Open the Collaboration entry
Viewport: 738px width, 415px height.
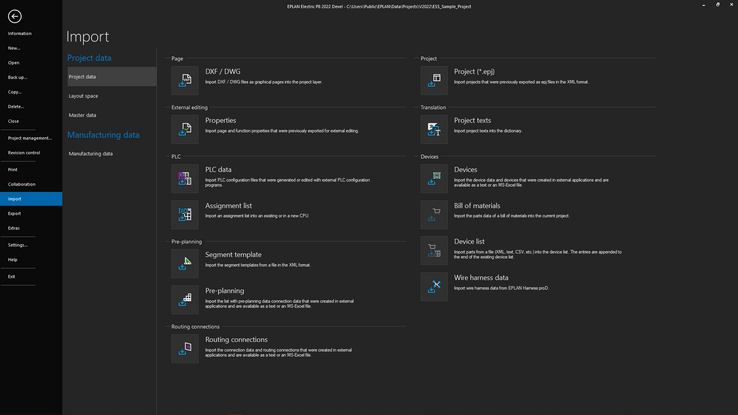31,184
